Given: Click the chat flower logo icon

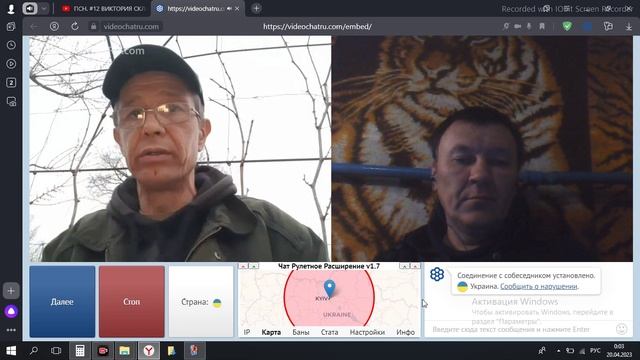Looking at the screenshot, I should tap(437, 274).
